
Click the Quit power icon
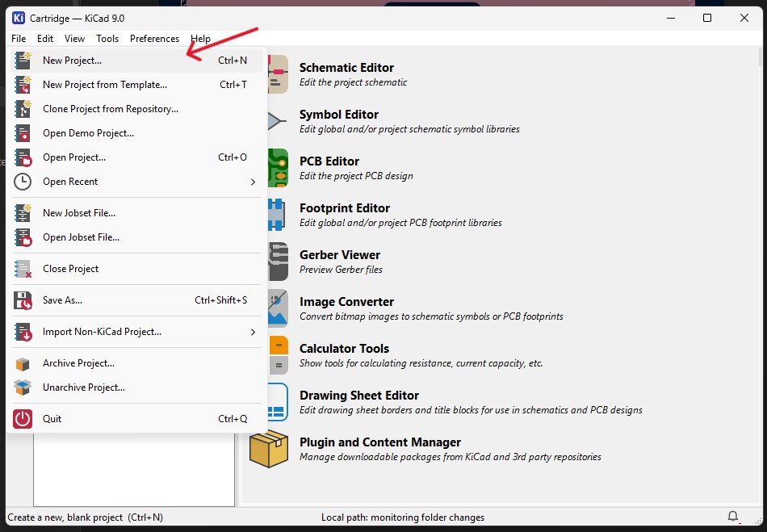coord(23,418)
